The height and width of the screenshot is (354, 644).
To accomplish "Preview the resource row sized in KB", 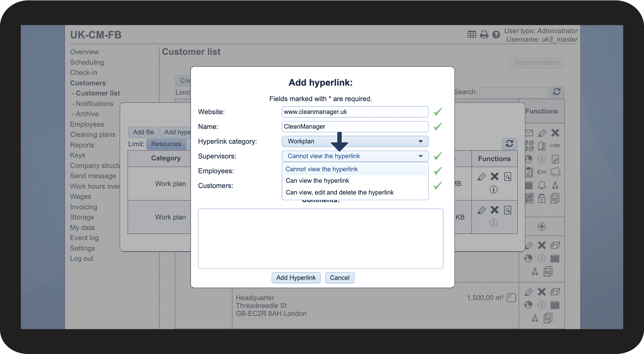I will [x=508, y=210].
